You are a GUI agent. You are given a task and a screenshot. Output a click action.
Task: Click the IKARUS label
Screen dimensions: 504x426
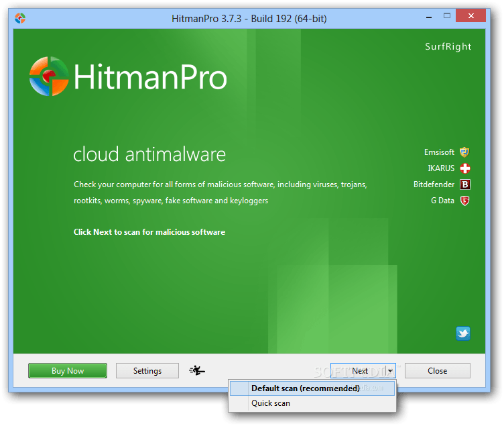click(441, 168)
